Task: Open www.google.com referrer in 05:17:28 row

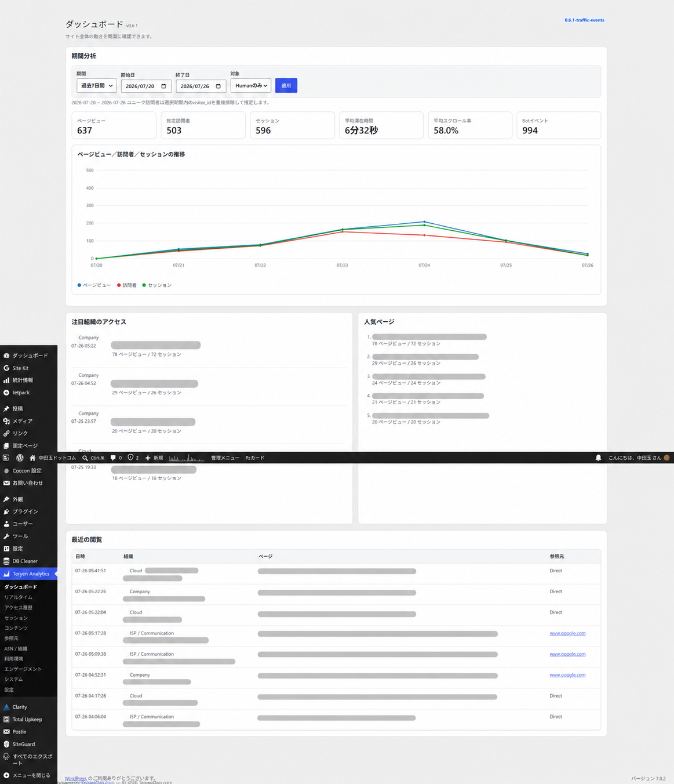Action: pyautogui.click(x=567, y=633)
